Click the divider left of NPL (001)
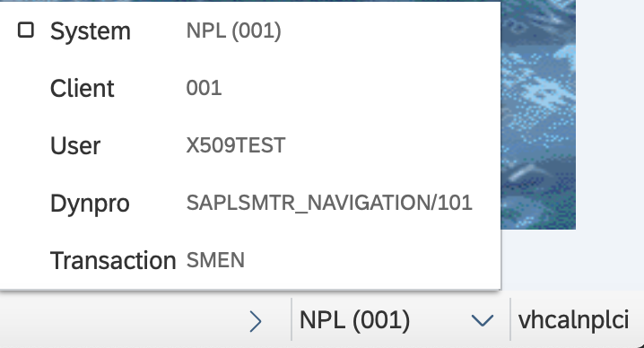This screenshot has height=348, width=644. click(x=292, y=319)
